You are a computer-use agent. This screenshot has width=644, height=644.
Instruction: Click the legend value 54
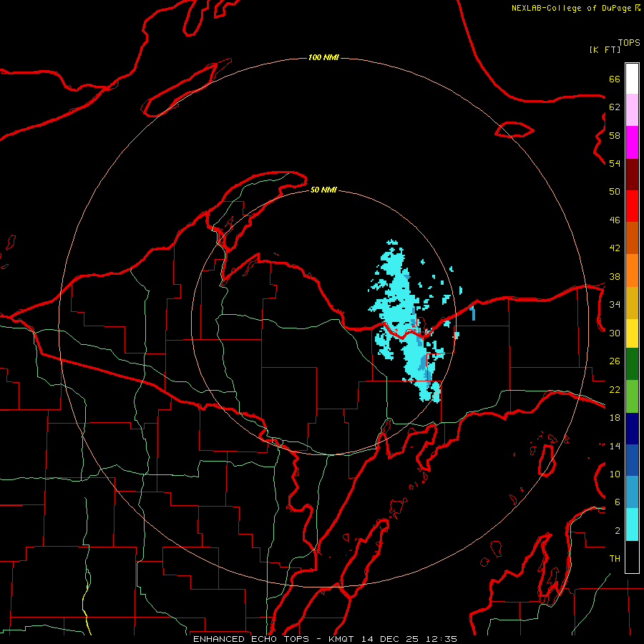[x=615, y=163]
